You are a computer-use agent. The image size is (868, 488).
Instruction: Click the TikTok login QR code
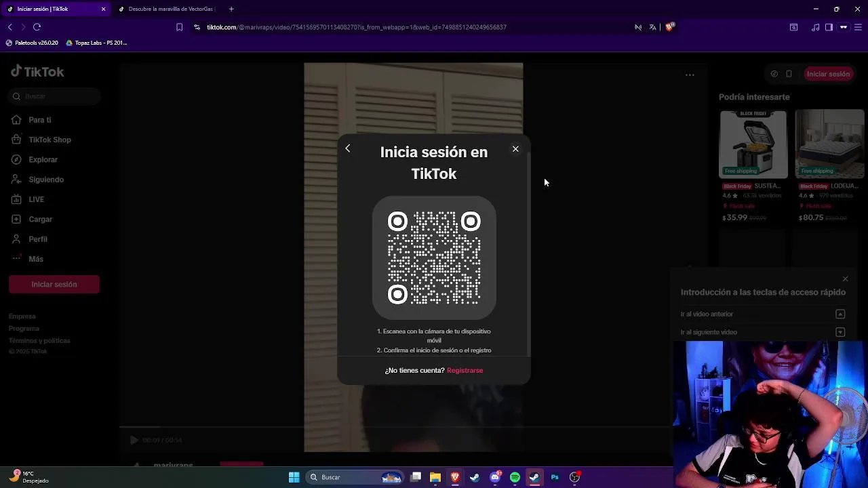click(434, 258)
